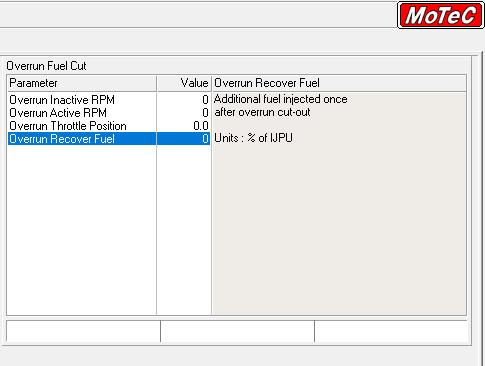This screenshot has height=366, width=485.
Task: Click the 'after overrun cut-out' description line
Action: coord(262,112)
